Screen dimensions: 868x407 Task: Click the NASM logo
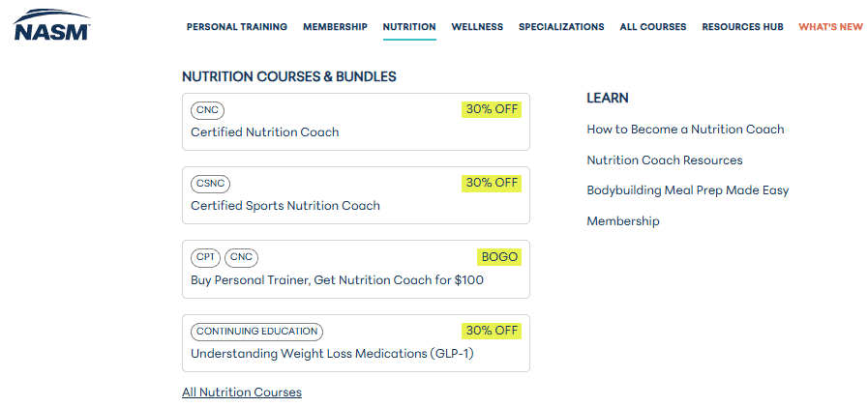(51, 25)
